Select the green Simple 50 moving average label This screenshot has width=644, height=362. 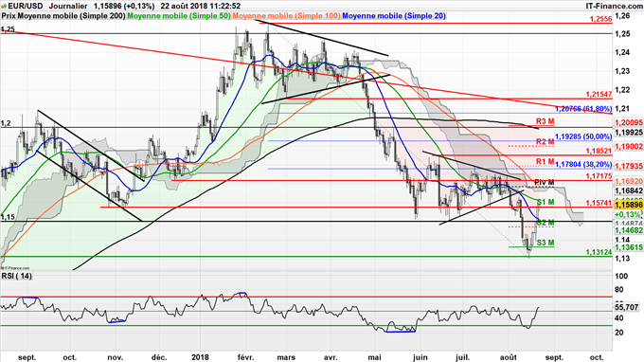tap(179, 16)
